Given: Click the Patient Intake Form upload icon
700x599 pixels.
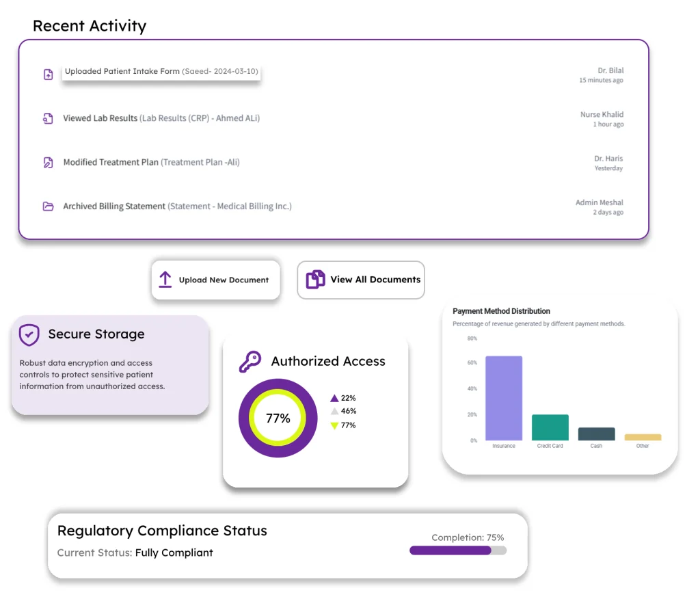Looking at the screenshot, I should [48, 74].
